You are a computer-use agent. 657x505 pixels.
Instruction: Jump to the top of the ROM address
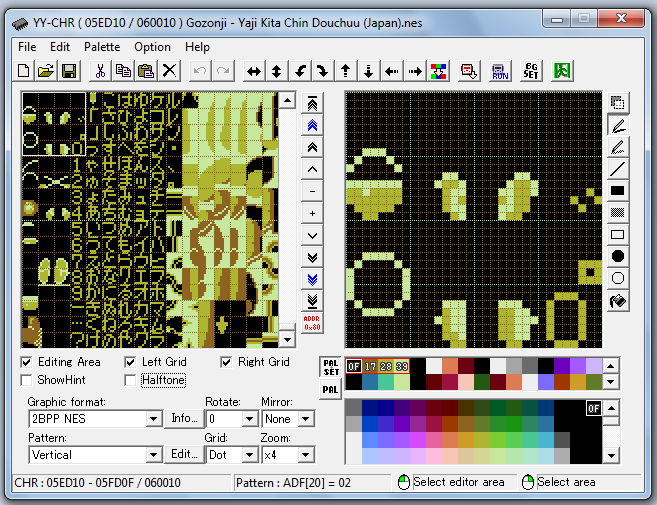point(312,104)
